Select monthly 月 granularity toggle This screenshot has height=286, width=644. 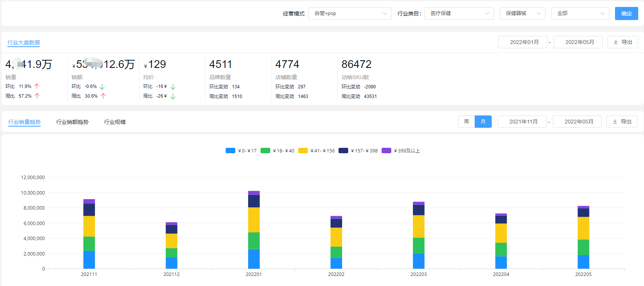click(483, 122)
